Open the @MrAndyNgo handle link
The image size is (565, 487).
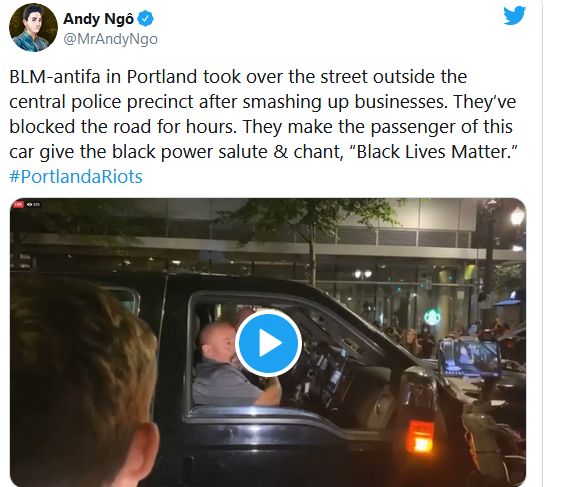(x=111, y=39)
